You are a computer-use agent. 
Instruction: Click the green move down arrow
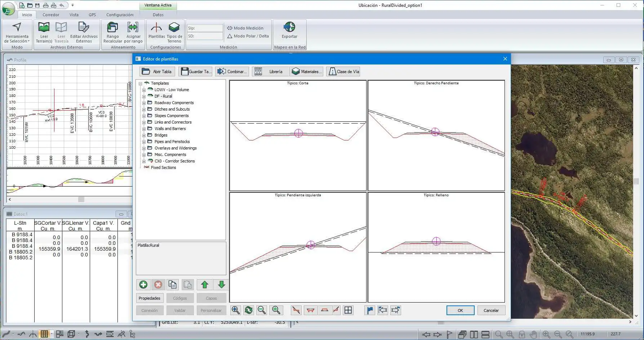(x=221, y=285)
